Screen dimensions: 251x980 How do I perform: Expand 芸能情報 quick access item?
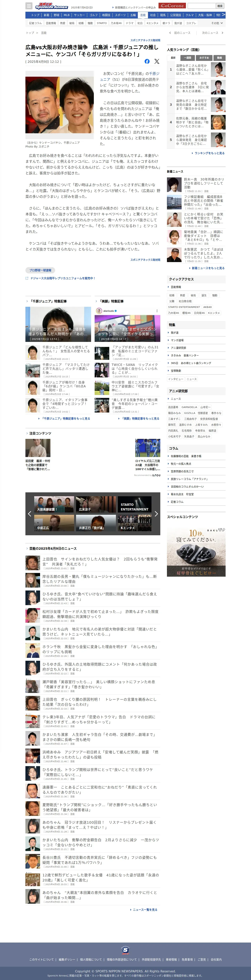click(196, 287)
